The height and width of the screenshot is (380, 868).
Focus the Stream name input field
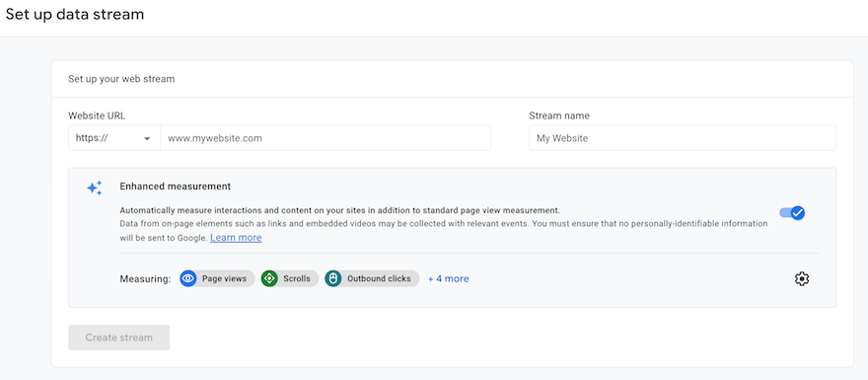(x=683, y=138)
